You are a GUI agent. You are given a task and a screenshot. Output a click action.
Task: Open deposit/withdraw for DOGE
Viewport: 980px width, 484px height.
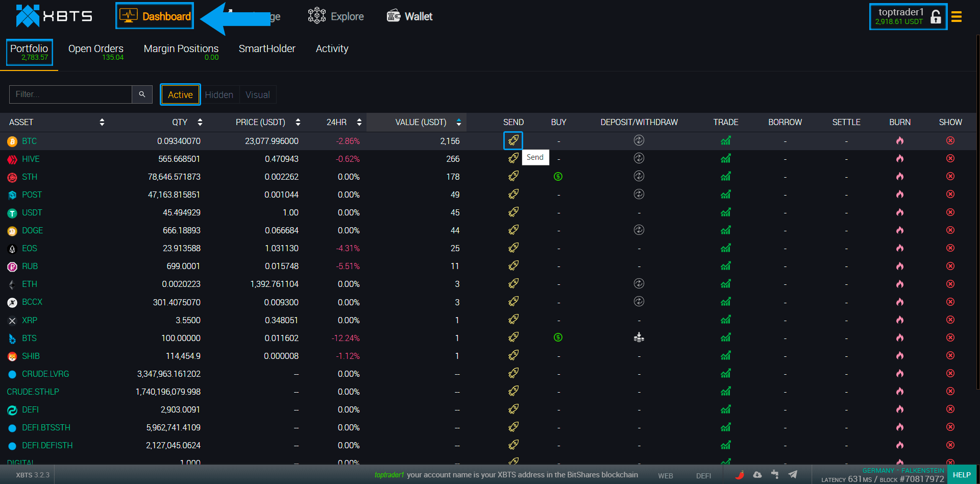pos(639,230)
